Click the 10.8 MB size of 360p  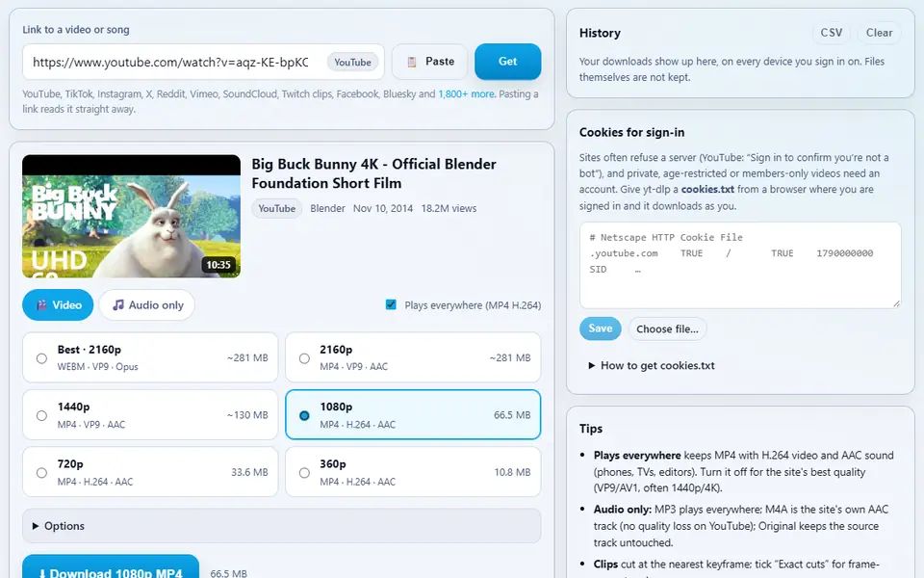click(x=512, y=472)
